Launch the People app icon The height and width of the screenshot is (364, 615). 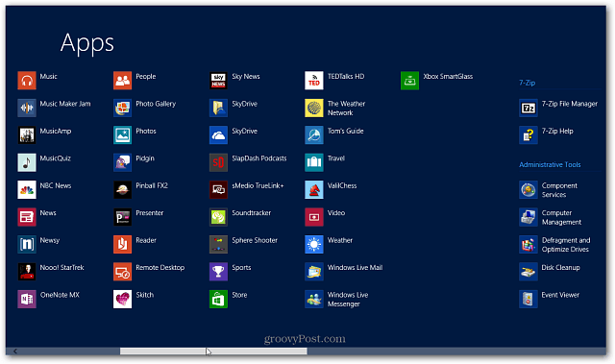122,81
